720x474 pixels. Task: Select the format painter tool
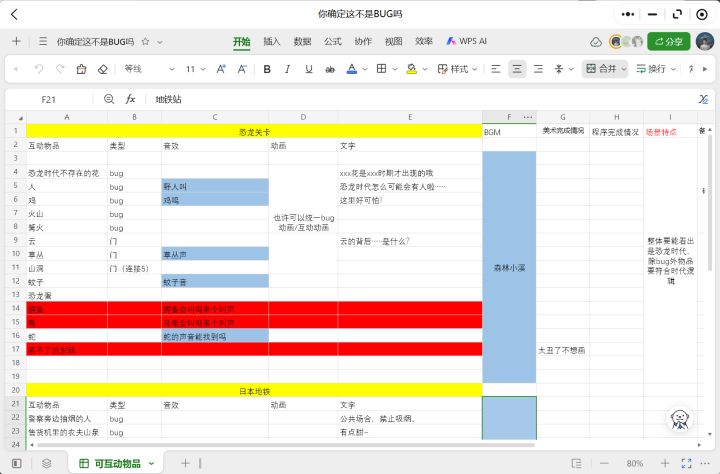point(81,69)
